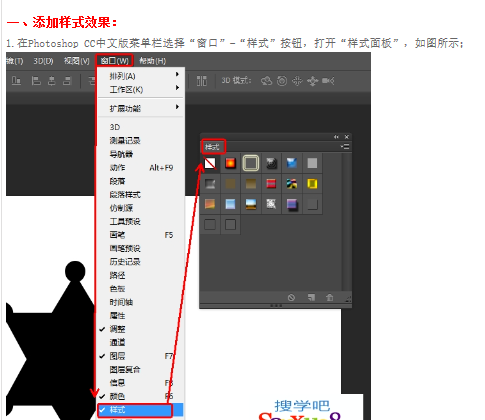This screenshot has width=485, height=420.
Task: Select 历史记录 in the window menu
Action: pyautogui.click(x=140, y=262)
